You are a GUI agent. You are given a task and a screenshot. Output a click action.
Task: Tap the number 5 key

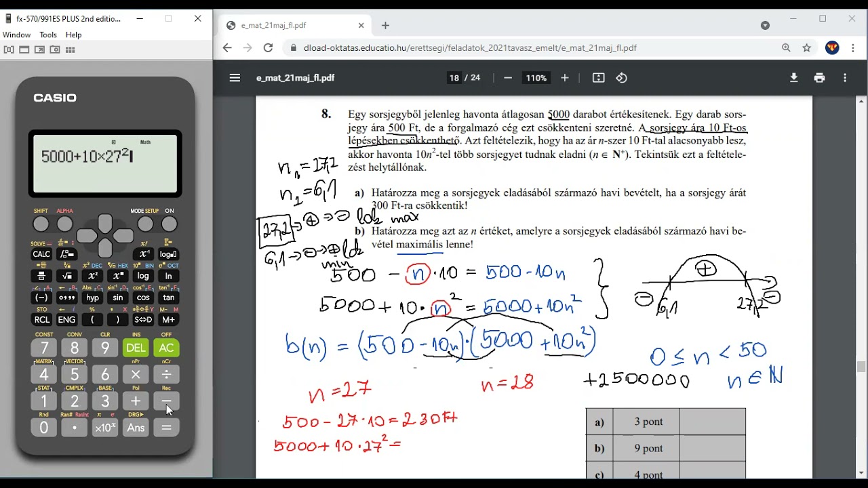(75, 374)
